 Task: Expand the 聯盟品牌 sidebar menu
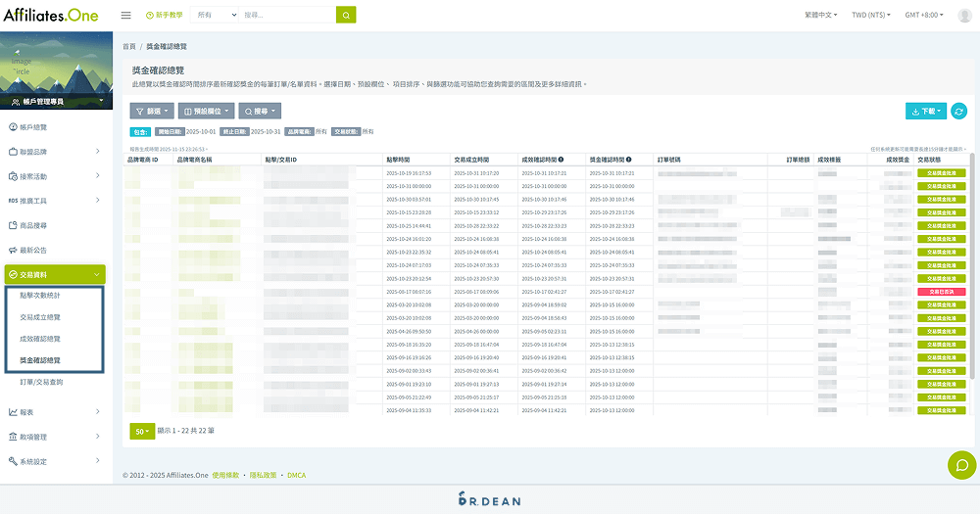coord(53,152)
